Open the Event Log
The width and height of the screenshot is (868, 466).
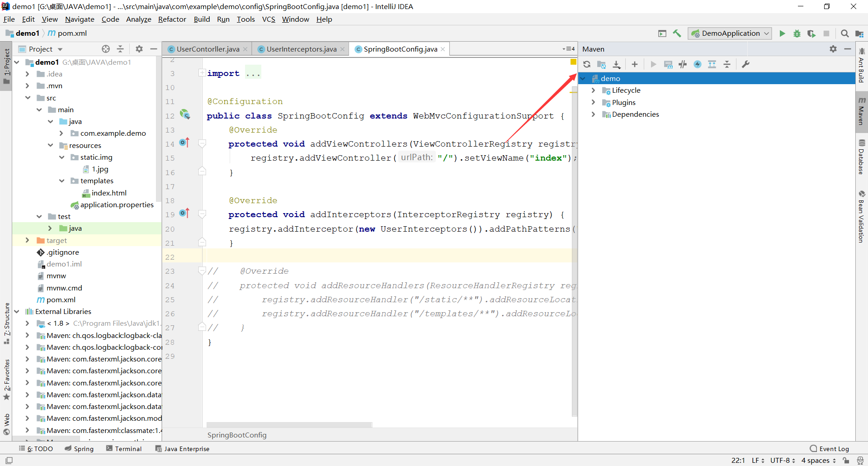coord(830,449)
